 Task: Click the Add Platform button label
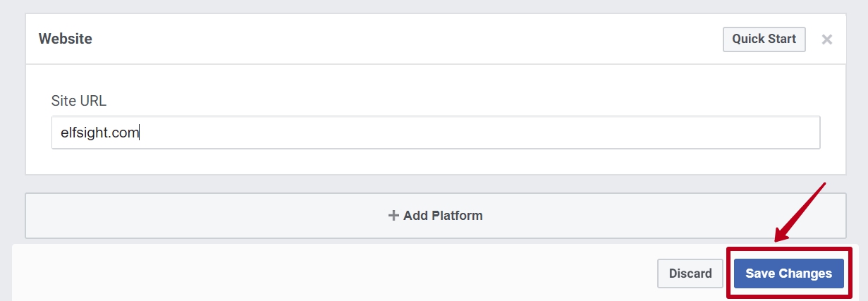436,215
